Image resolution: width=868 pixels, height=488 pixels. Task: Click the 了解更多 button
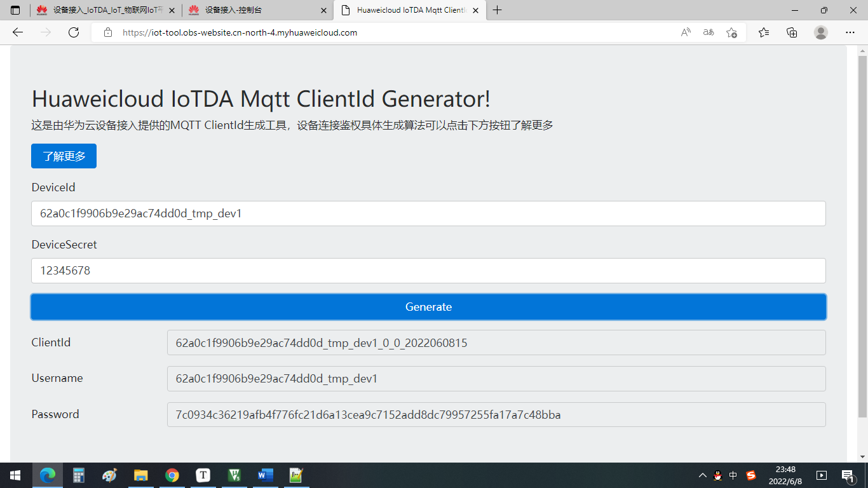tap(64, 156)
